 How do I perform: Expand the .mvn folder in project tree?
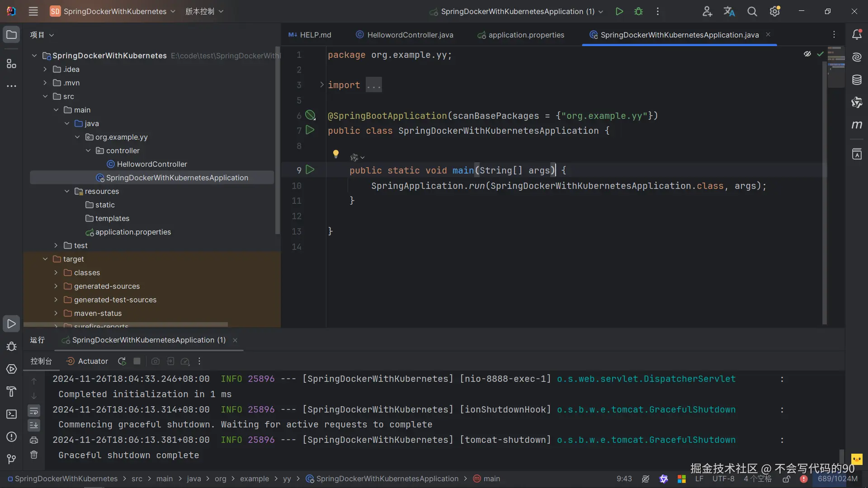point(45,83)
